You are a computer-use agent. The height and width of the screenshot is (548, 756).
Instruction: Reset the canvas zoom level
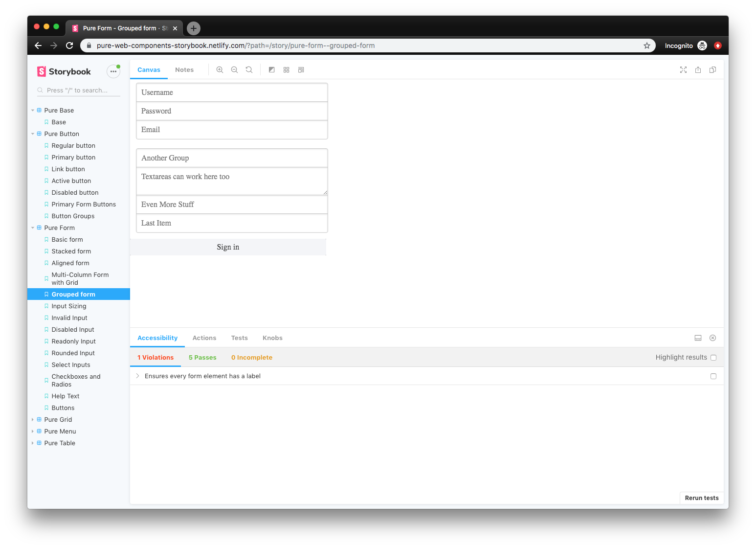click(x=249, y=69)
